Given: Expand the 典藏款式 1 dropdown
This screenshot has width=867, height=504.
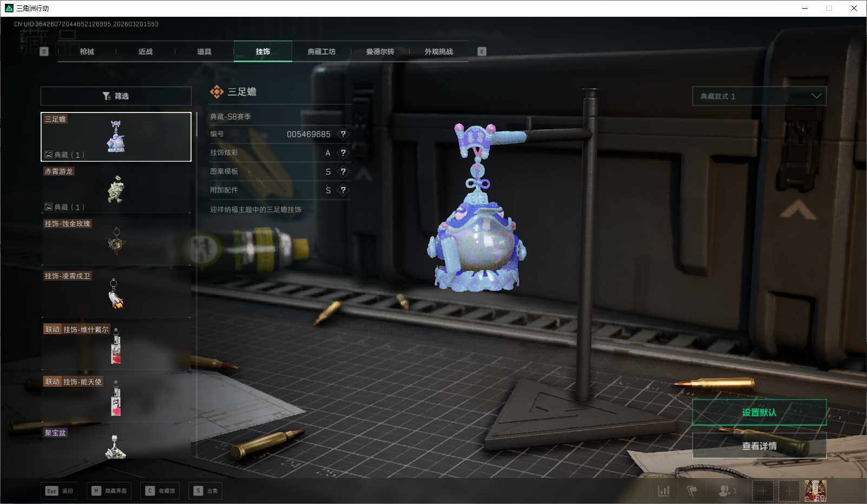Looking at the screenshot, I should pyautogui.click(x=759, y=96).
